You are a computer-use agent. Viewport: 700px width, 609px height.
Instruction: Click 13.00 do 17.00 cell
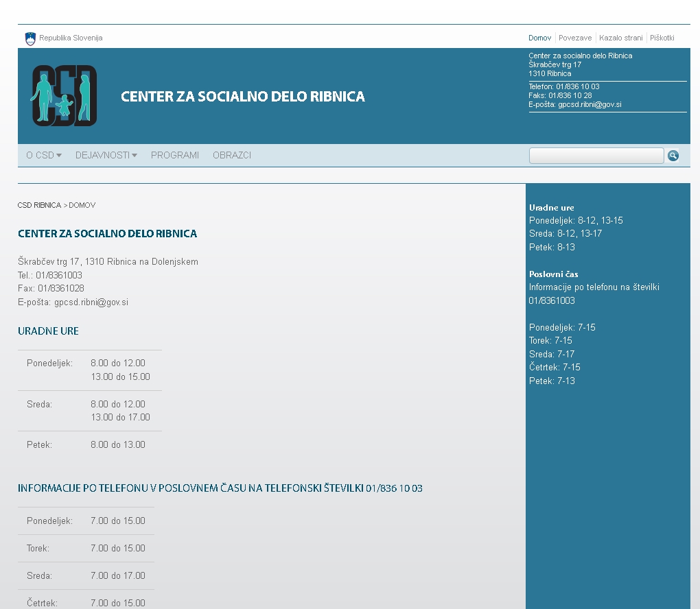click(x=120, y=417)
